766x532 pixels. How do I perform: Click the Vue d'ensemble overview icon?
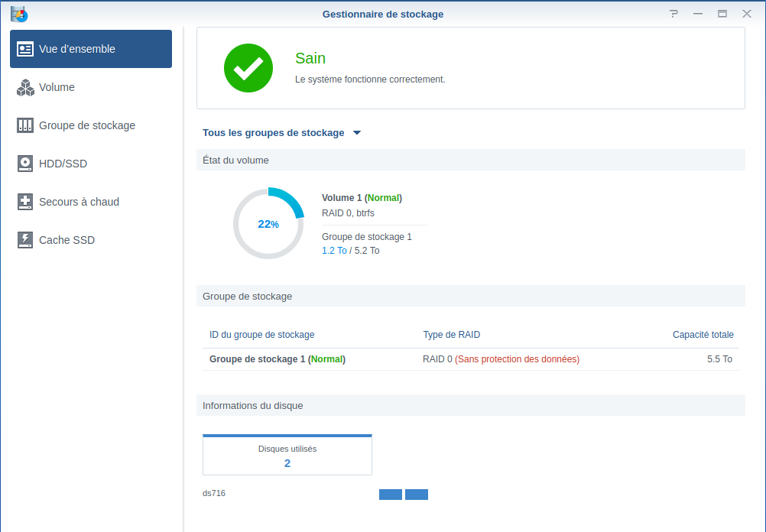(25, 49)
